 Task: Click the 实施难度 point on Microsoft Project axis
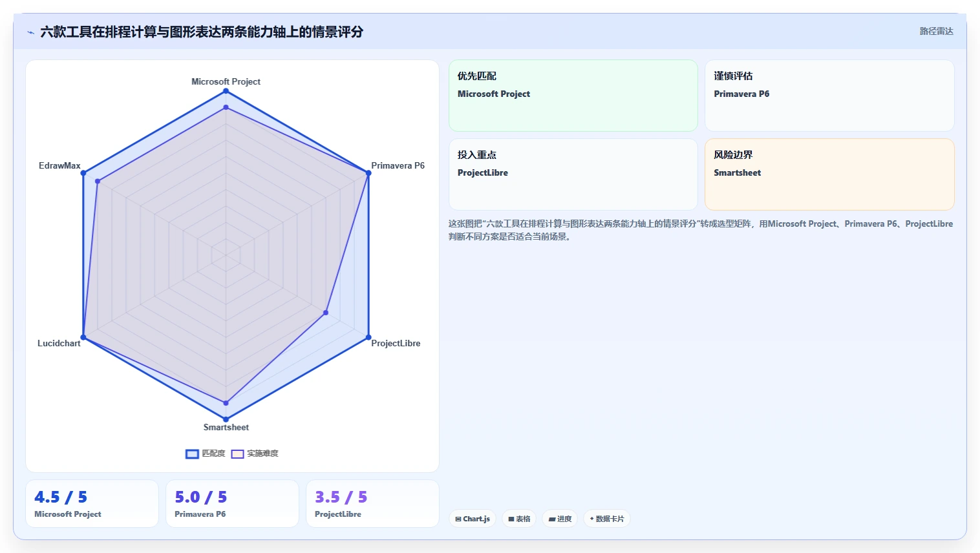226,107
